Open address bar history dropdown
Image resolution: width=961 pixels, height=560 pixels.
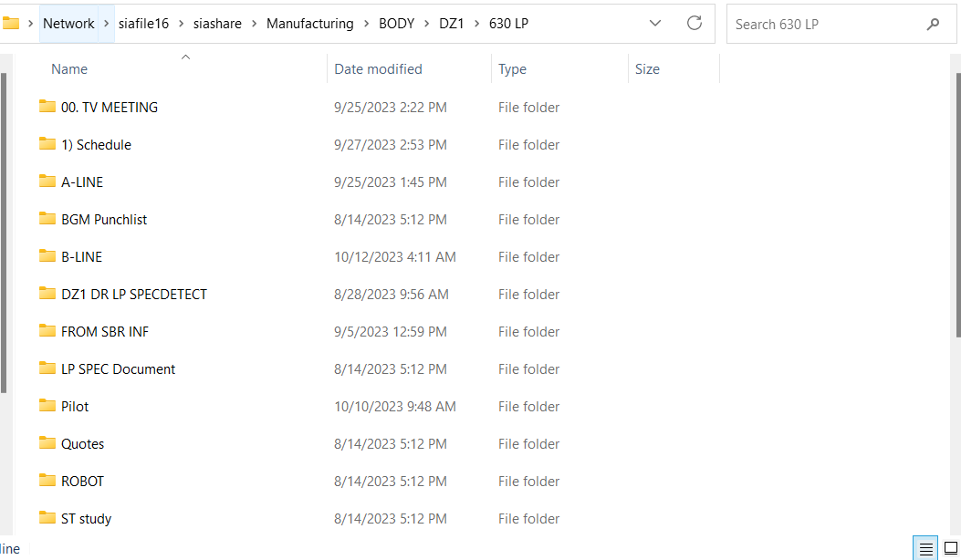tap(654, 24)
